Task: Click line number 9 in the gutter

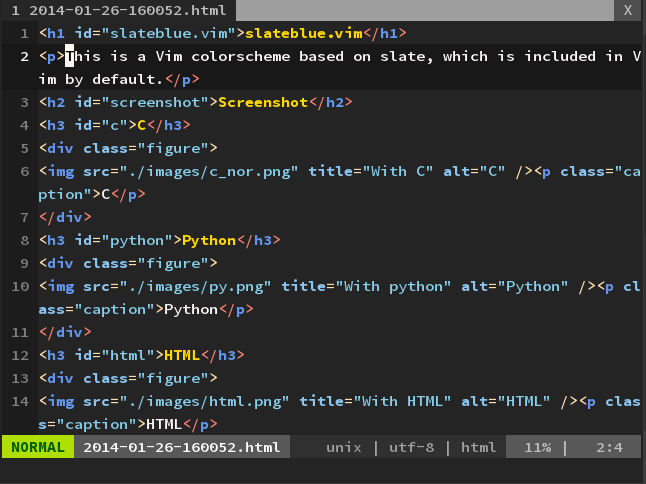Action: click(x=24, y=264)
